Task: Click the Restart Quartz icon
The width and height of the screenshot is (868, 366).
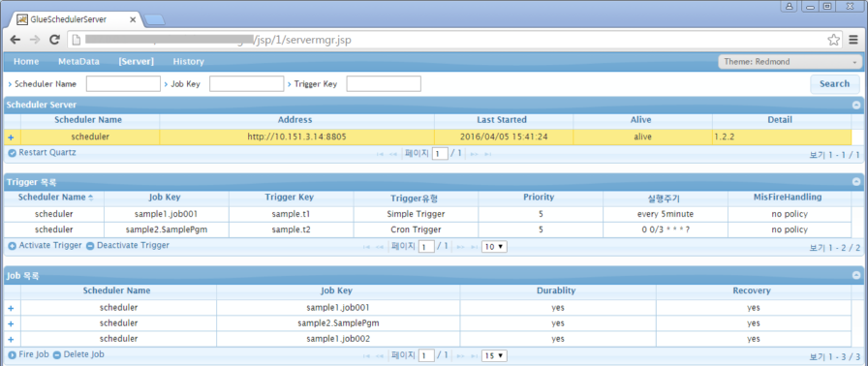Action: (13, 153)
